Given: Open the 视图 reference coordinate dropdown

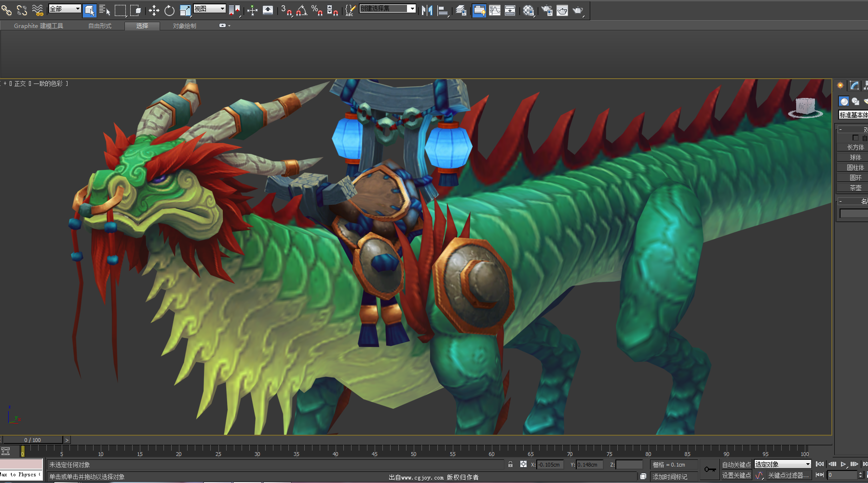Looking at the screenshot, I should click(x=209, y=9).
